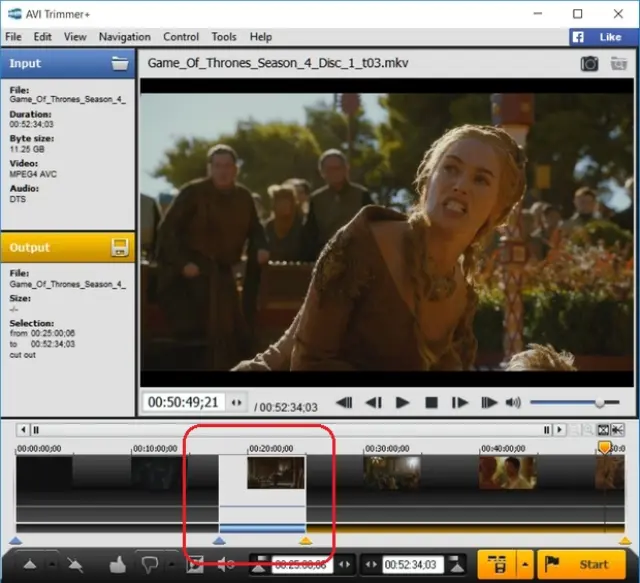Open the Navigation menu
The height and width of the screenshot is (583, 640).
[x=124, y=37]
